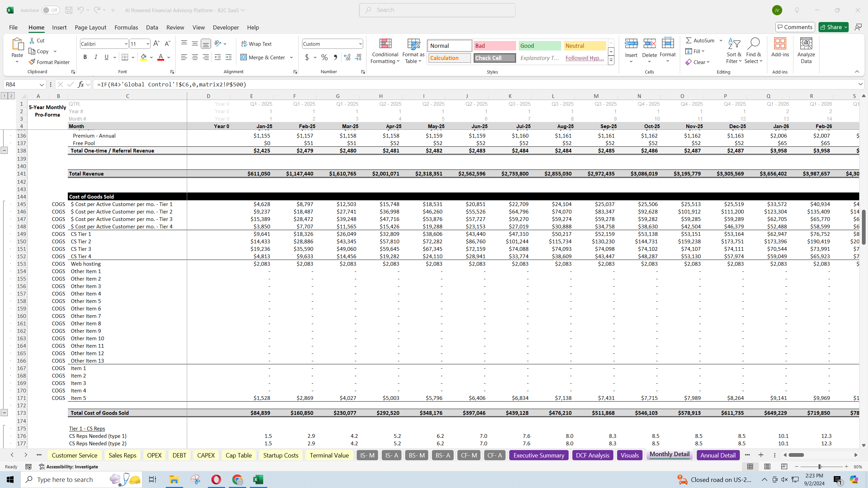Open the Page Layout ribbon tab
Viewport: 868px width, 488px height.
pyautogui.click(x=91, y=27)
